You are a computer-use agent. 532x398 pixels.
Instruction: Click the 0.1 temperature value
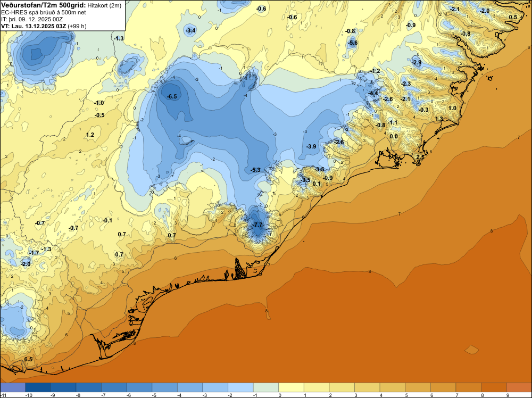pos(316,184)
